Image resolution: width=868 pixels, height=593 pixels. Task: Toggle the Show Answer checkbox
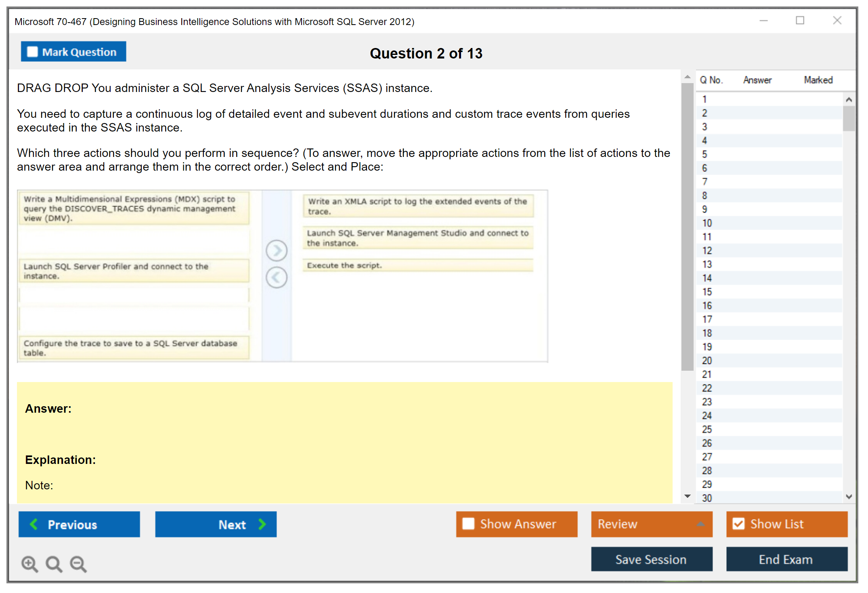point(469,524)
